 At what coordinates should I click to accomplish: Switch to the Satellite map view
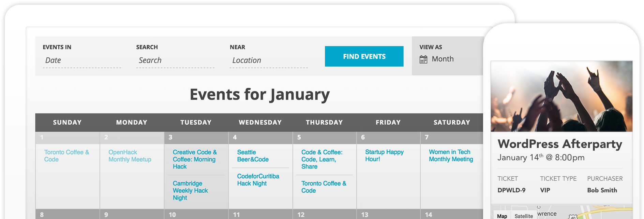pos(524,216)
